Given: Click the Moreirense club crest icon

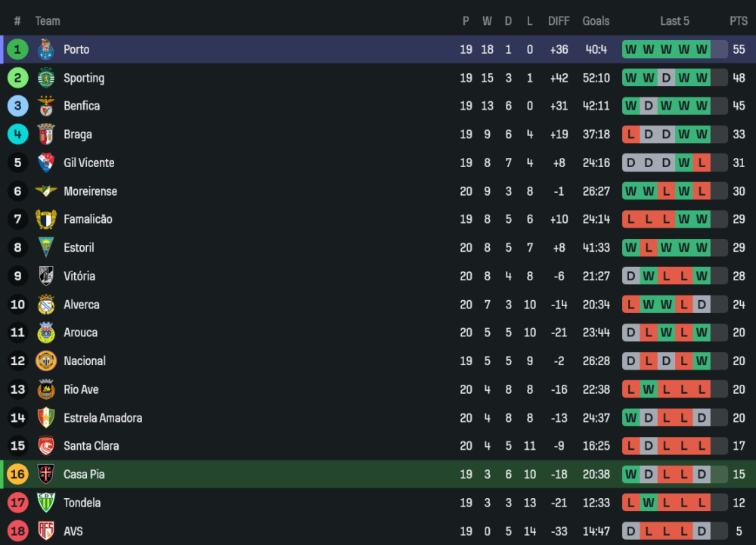Looking at the screenshot, I should [46, 191].
